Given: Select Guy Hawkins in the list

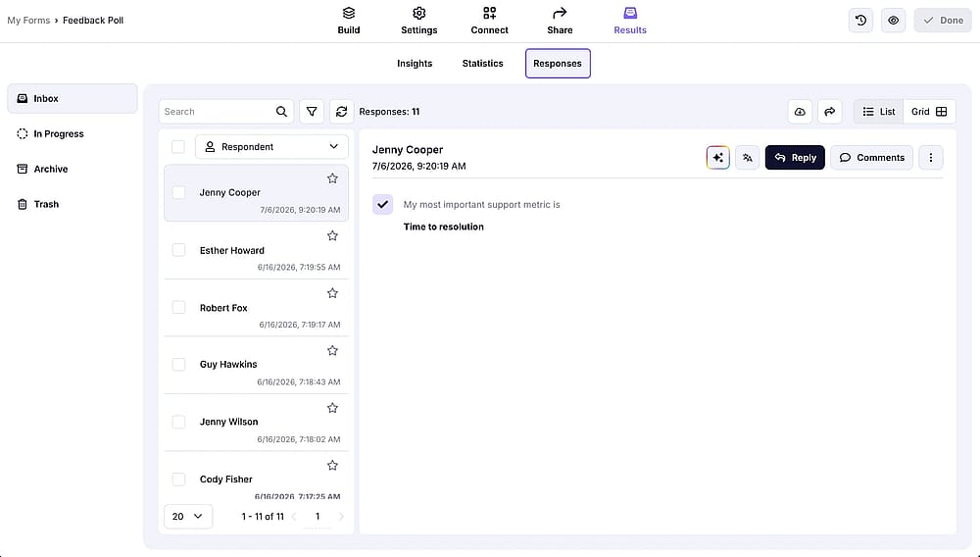Looking at the screenshot, I should click(x=256, y=366).
